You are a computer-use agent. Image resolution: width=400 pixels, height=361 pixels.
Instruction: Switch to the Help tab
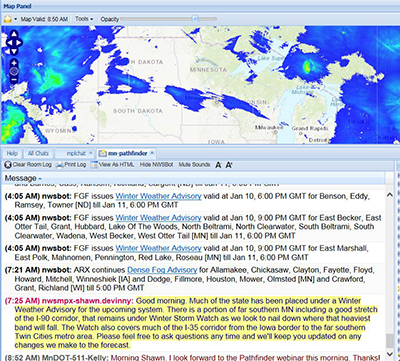pos(12,153)
